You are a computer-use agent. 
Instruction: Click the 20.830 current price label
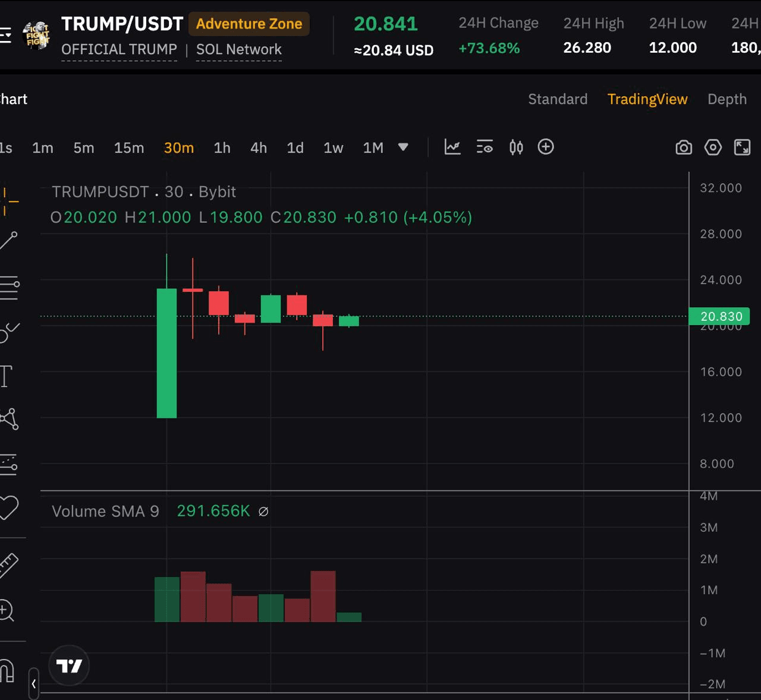pos(719,316)
